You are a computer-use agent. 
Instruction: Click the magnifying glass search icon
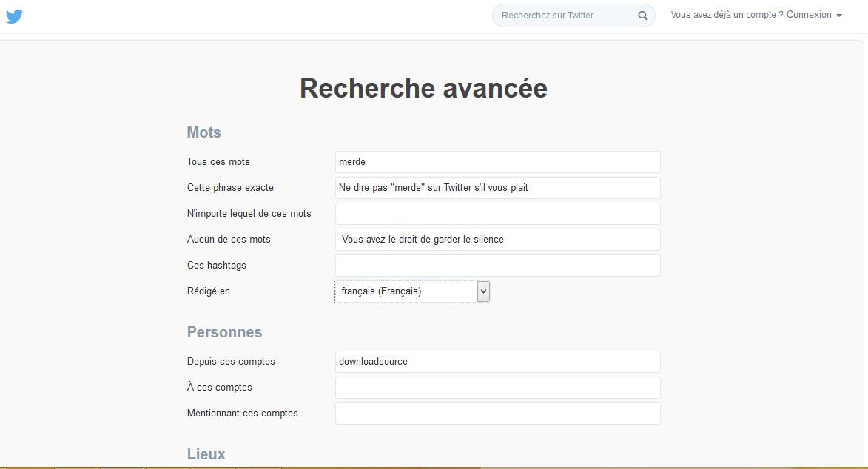point(643,16)
